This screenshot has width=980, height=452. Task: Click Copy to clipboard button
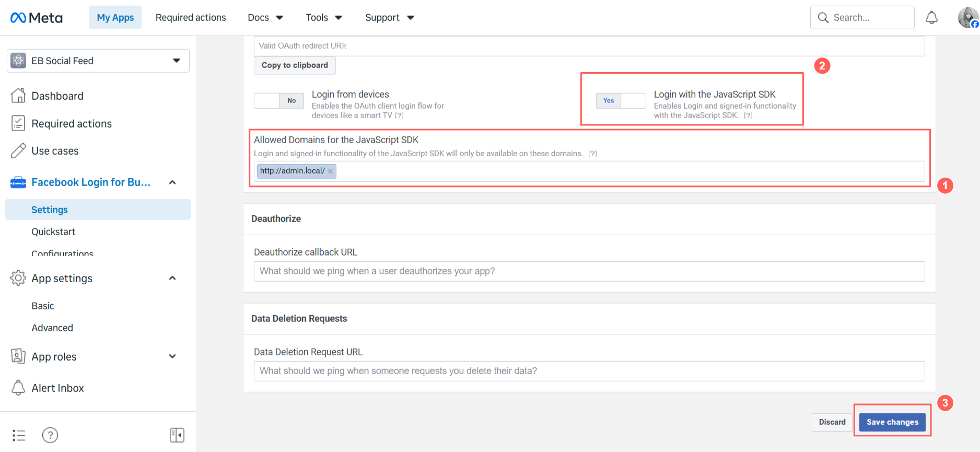point(295,65)
